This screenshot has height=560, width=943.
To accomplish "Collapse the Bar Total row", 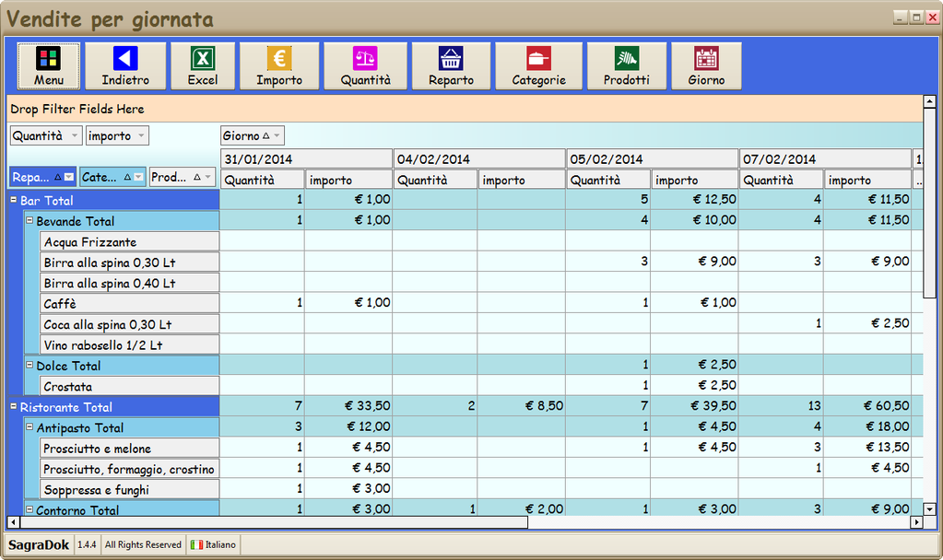I will 13,200.
